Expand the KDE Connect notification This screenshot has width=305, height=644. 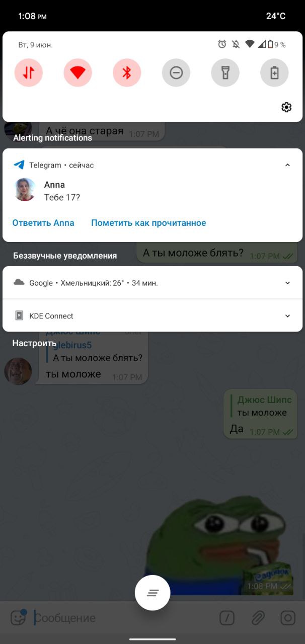coord(287,316)
